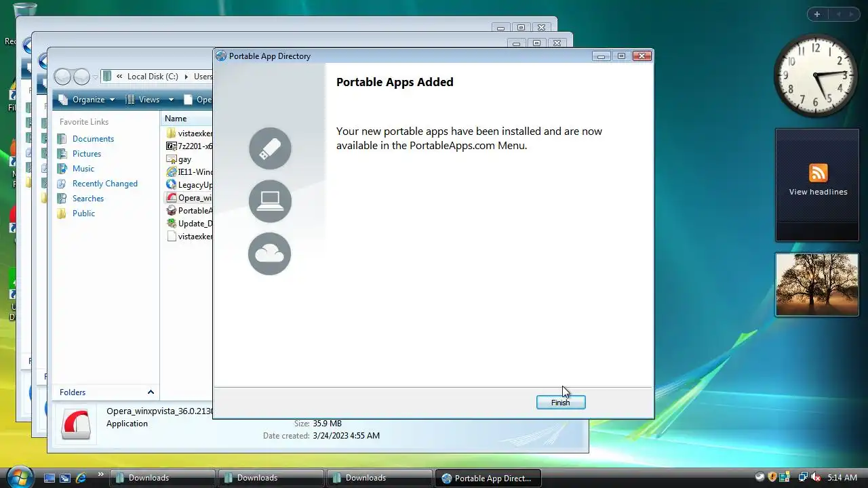Screen dimensions: 868x488
Task: Click the sidebar add gadgets plus button
Action: coord(817,14)
